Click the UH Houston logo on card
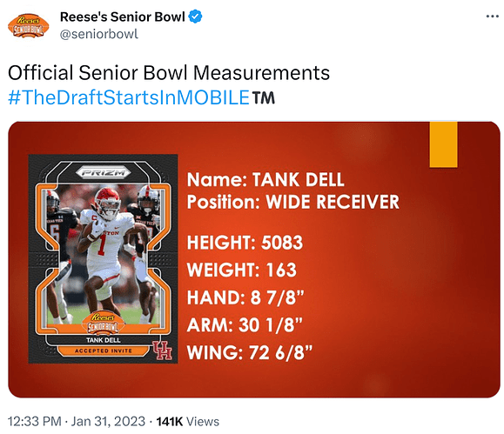Screen dimensions: 504x434 pos(162,351)
